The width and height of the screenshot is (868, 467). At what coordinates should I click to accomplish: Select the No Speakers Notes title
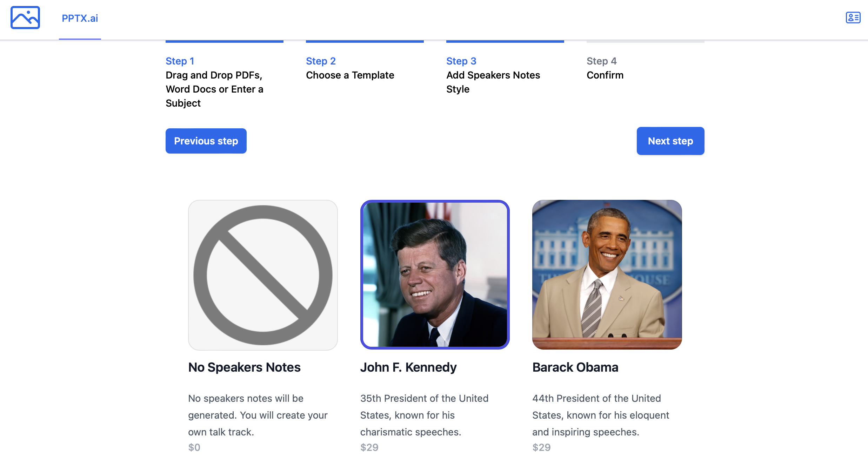tap(244, 367)
